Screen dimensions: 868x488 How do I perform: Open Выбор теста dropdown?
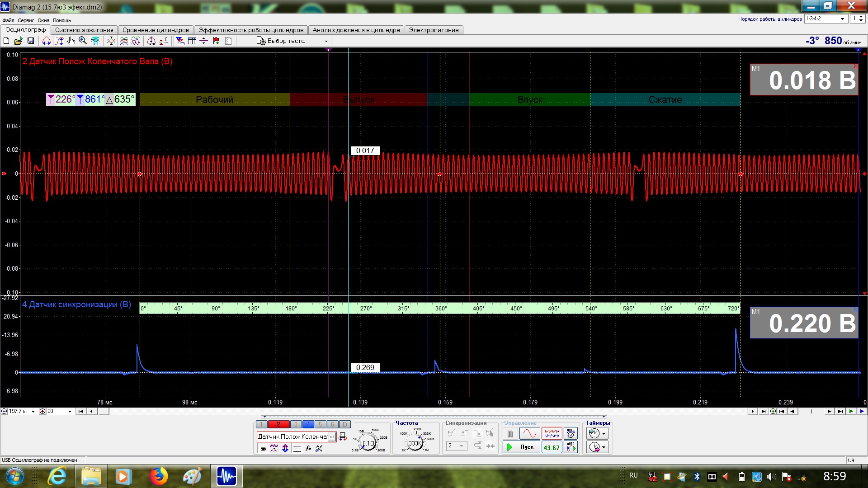[292, 41]
